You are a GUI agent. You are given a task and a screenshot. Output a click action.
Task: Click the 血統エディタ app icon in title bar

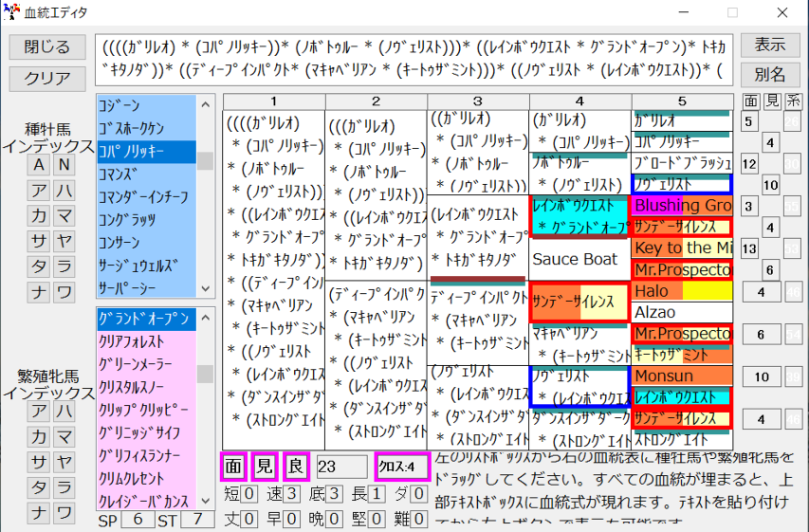pyautogui.click(x=11, y=12)
